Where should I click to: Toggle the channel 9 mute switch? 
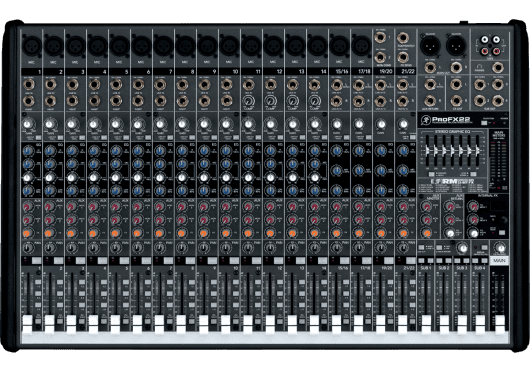212,261
